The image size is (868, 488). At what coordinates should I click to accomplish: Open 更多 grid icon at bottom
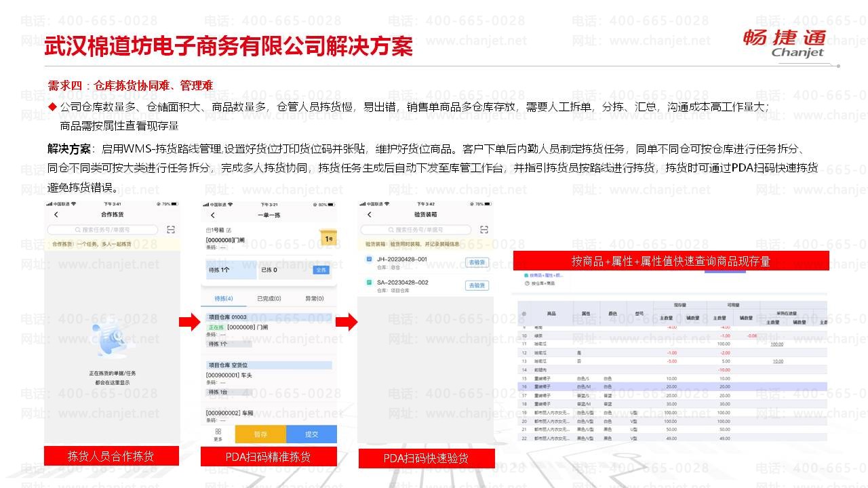tap(218, 434)
